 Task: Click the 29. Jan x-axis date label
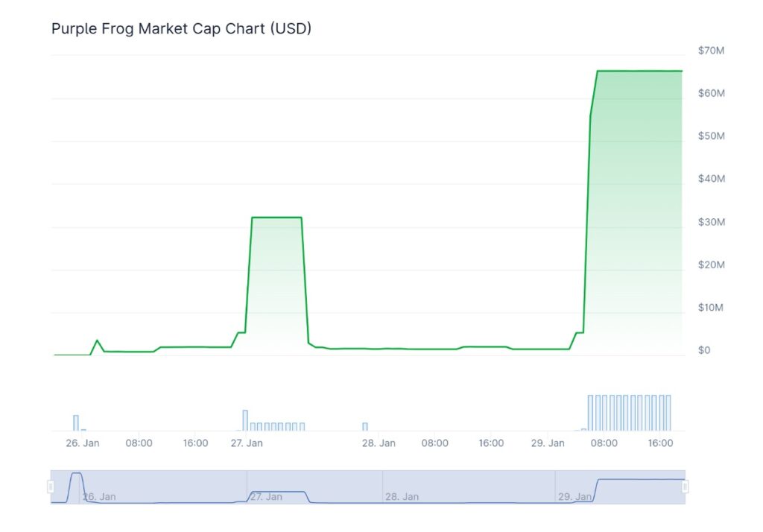pos(547,443)
